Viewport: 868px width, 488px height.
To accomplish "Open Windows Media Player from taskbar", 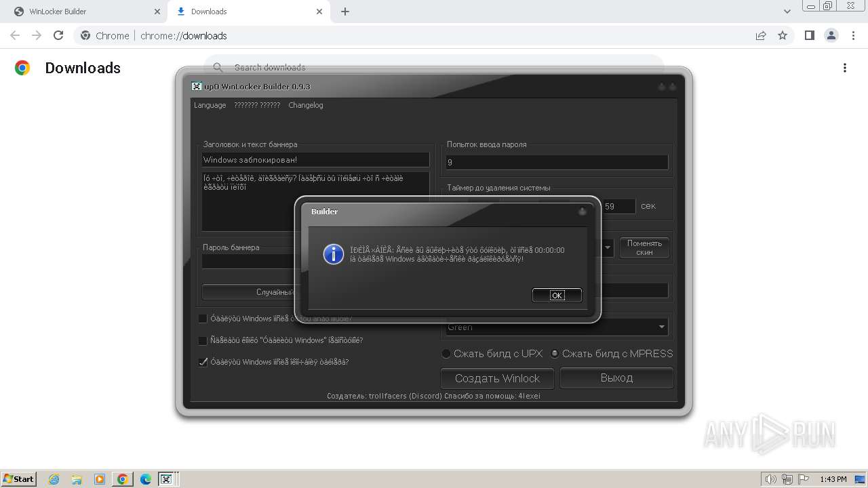I will 100,479.
